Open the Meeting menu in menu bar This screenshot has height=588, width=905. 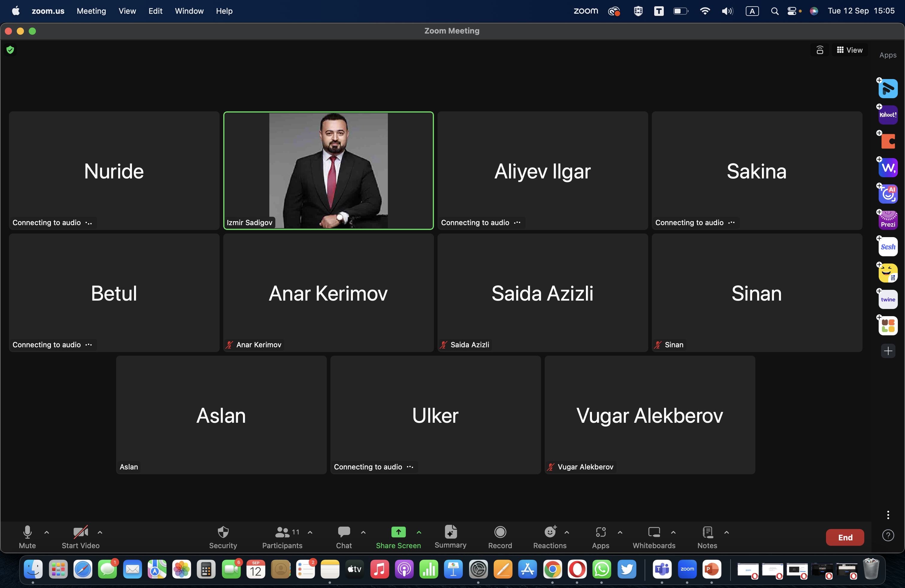click(91, 11)
